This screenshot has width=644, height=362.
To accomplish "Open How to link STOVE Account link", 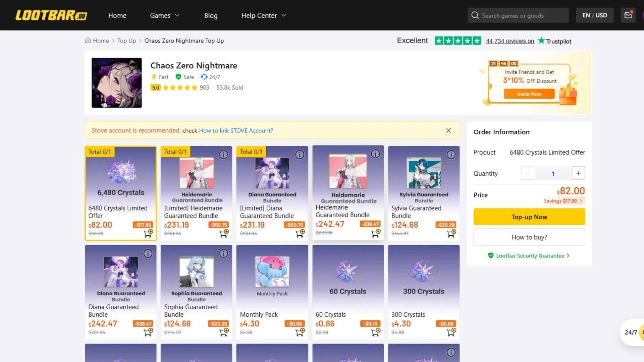I will click(x=236, y=130).
